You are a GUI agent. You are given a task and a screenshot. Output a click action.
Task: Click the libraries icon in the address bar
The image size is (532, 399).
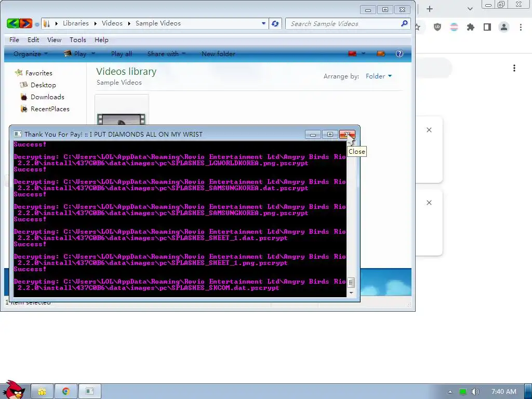pyautogui.click(x=47, y=23)
